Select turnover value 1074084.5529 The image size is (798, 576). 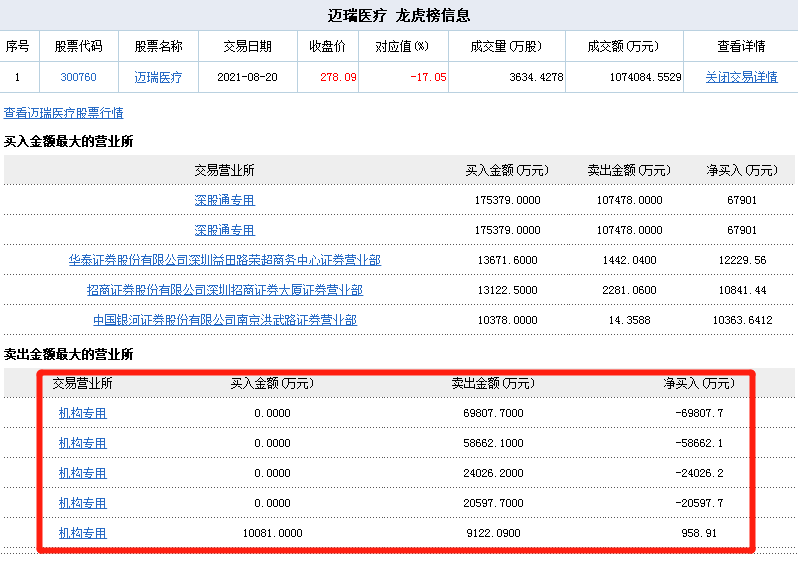click(645, 77)
